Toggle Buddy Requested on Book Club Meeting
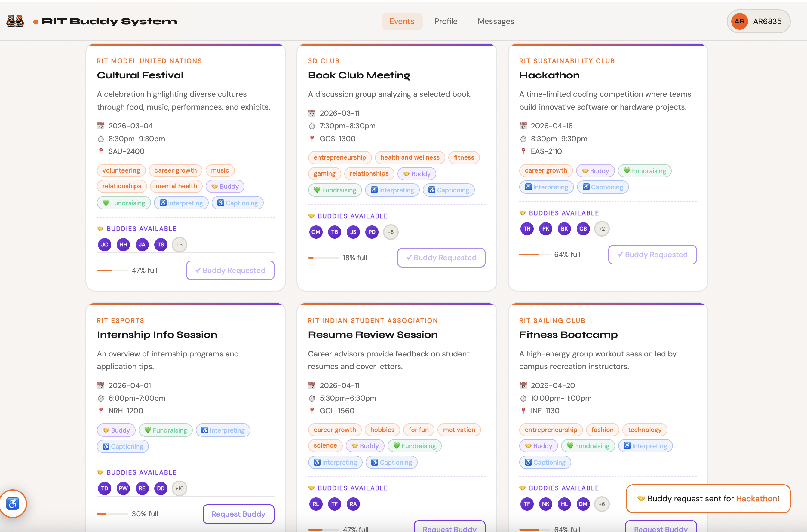Viewport: 807px width, 532px height. [441, 258]
